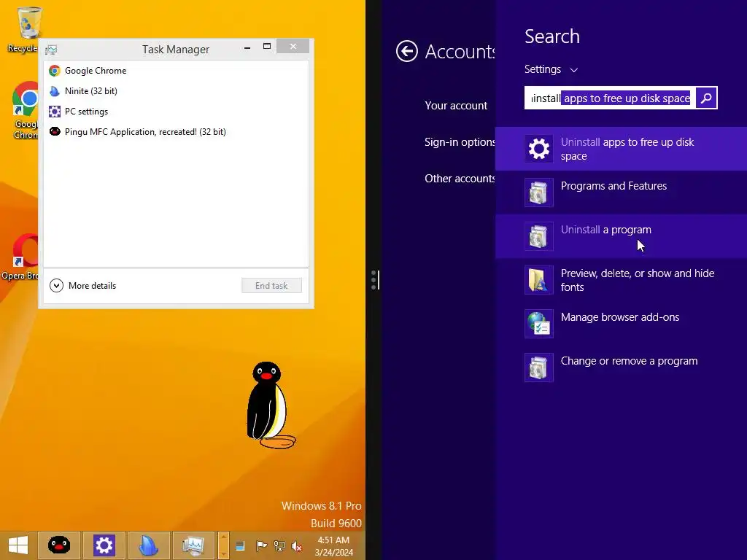
Task: Click the taskbar toolbar up/down scroll arrows
Action: tap(223, 545)
